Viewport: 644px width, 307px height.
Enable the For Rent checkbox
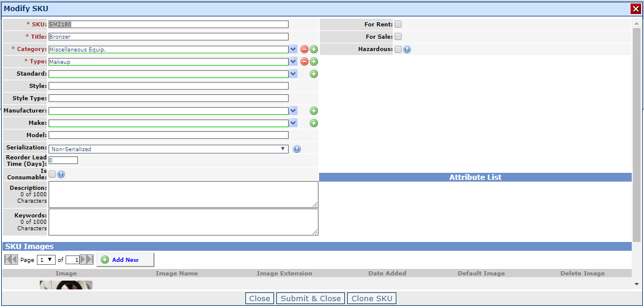(x=398, y=24)
